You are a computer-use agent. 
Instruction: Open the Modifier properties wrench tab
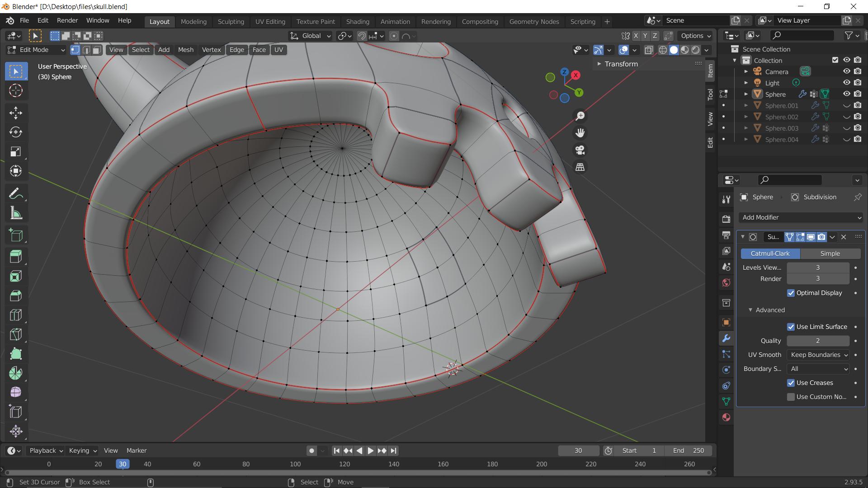click(x=726, y=338)
